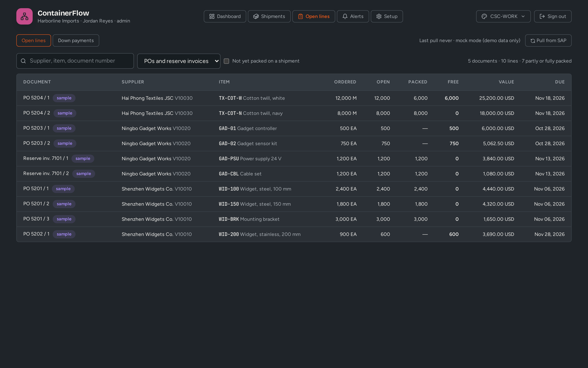Viewport: 588px width, 368px height.
Task: Click the Open lines clipboard icon
Action: point(300,16)
